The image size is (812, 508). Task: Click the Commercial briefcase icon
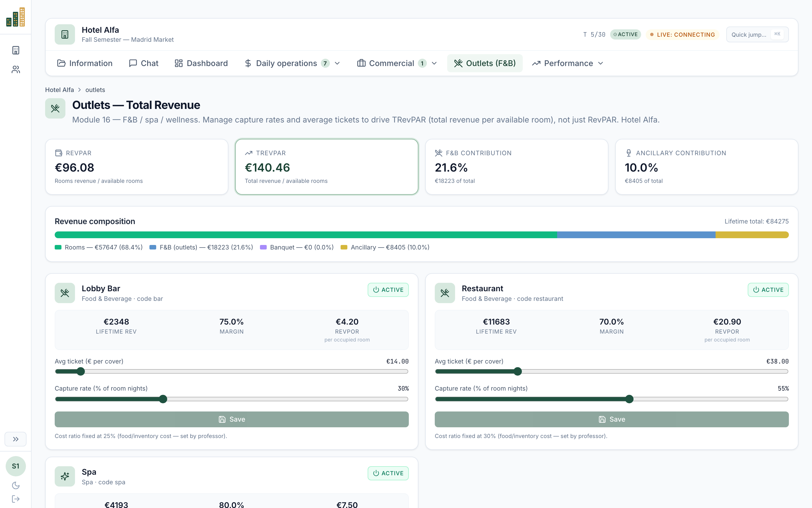click(x=361, y=63)
